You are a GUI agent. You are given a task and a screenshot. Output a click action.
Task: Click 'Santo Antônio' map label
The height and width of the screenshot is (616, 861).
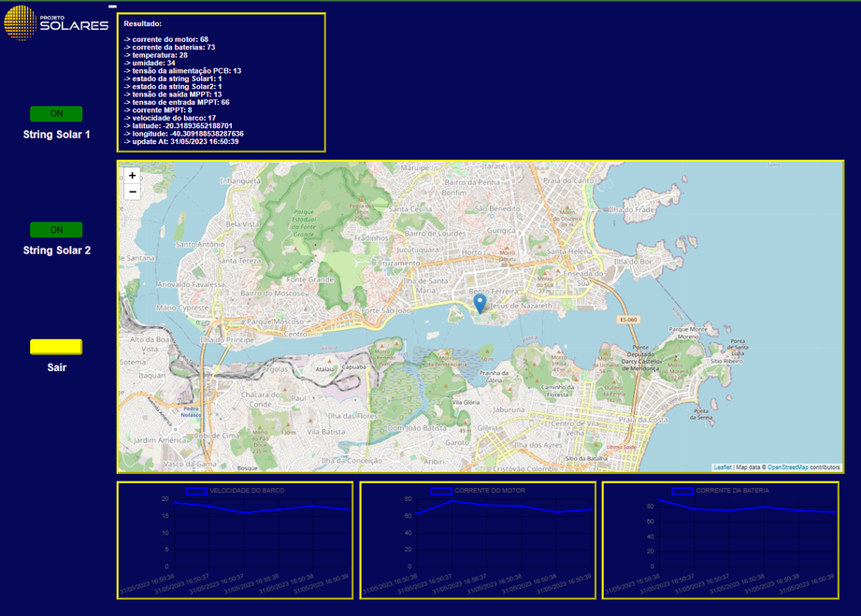point(200,244)
